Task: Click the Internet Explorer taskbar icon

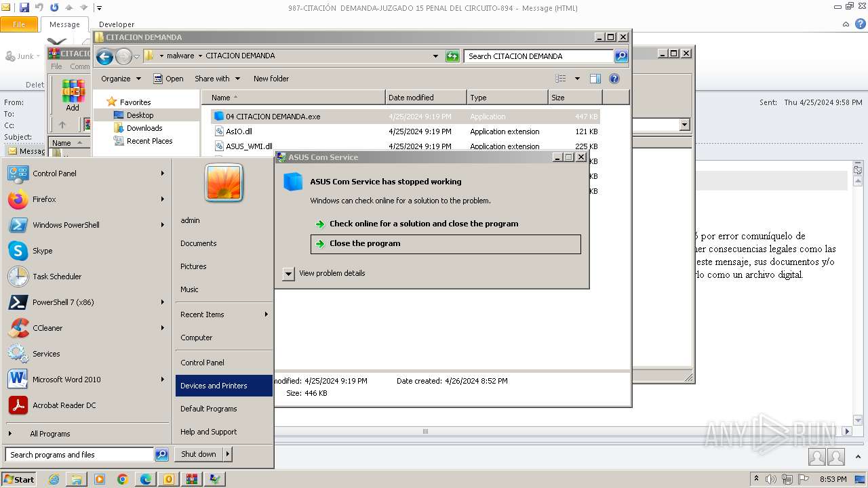Action: click(x=54, y=479)
